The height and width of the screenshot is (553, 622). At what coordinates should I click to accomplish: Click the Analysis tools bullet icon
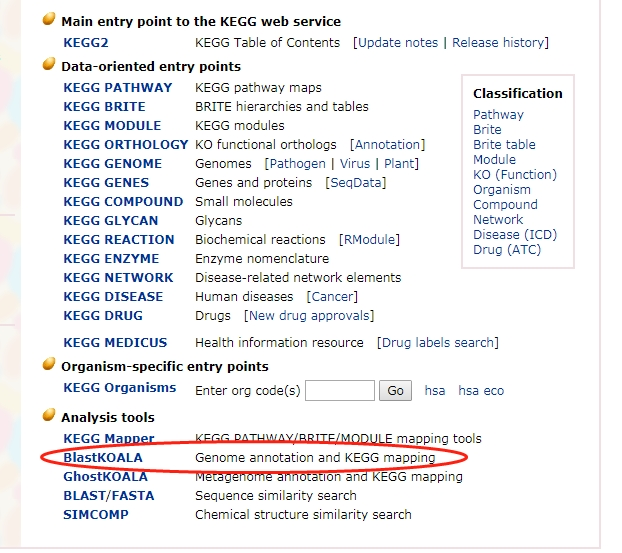point(49,416)
